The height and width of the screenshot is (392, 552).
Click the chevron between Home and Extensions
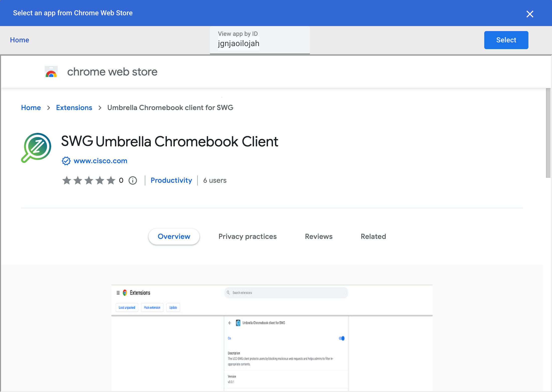pos(48,108)
